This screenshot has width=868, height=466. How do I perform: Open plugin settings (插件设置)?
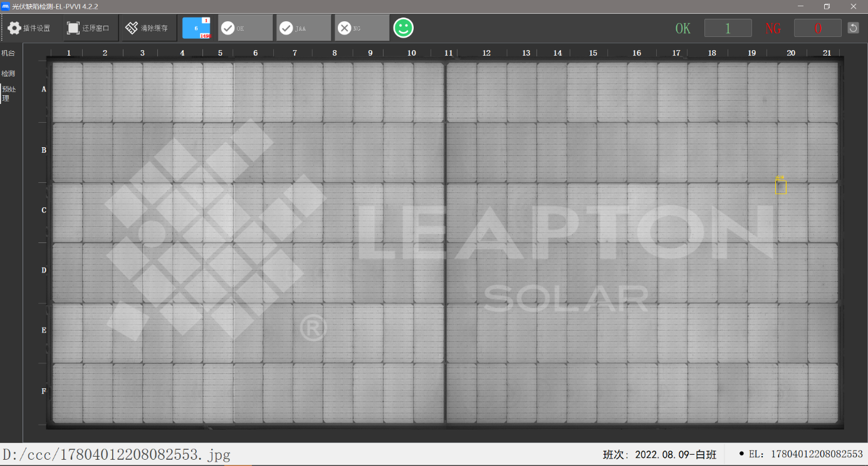(29, 28)
